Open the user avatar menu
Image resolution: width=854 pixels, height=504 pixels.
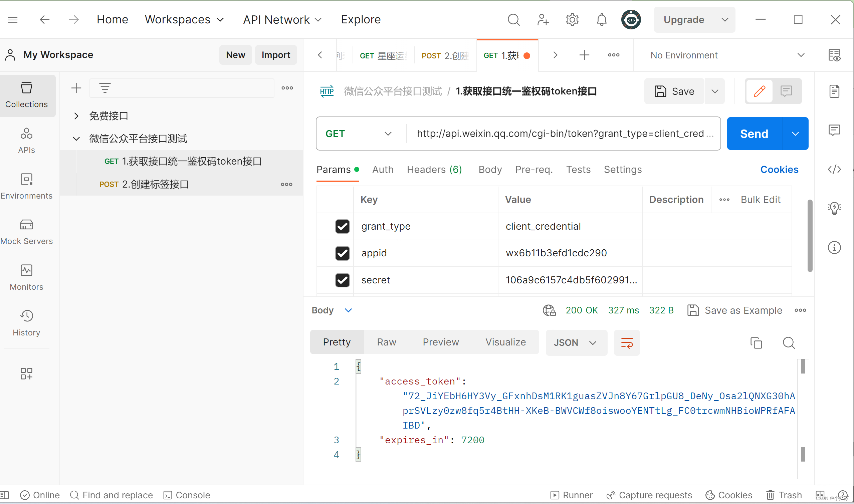(x=631, y=20)
